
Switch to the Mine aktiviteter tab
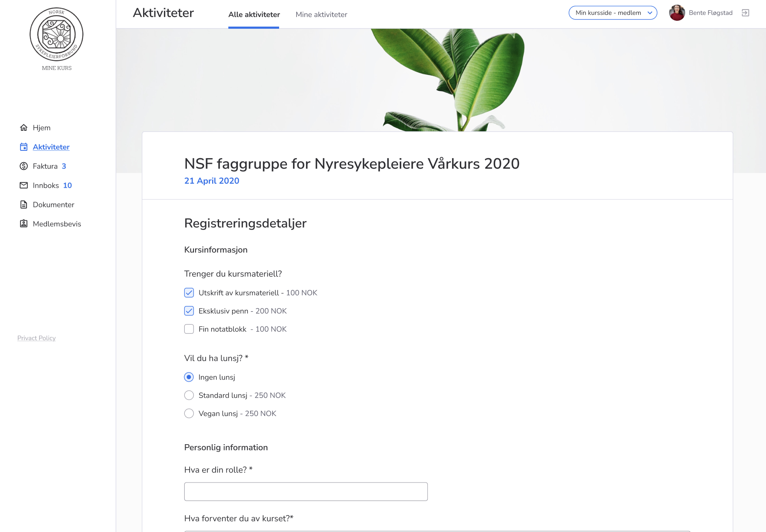(321, 14)
